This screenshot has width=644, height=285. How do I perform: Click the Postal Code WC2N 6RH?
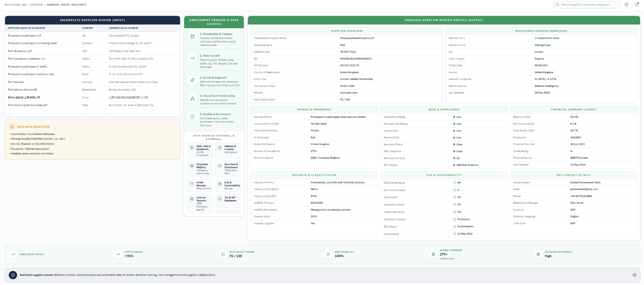[x=541, y=65]
